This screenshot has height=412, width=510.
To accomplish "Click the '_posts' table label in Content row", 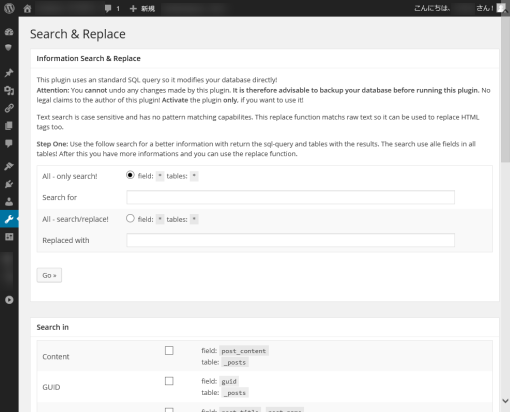I will 235,362.
